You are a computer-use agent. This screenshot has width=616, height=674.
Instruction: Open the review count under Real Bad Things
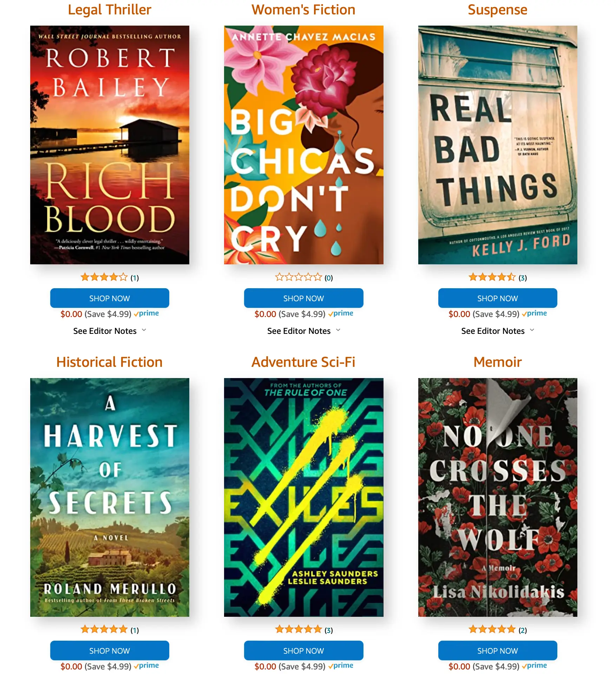click(x=523, y=278)
